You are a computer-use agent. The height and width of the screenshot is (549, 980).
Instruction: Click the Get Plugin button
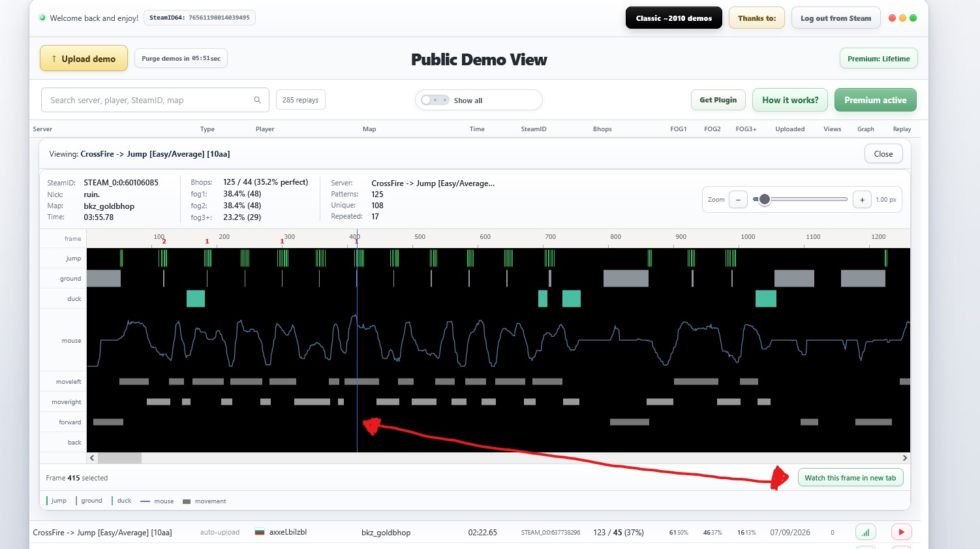718,100
